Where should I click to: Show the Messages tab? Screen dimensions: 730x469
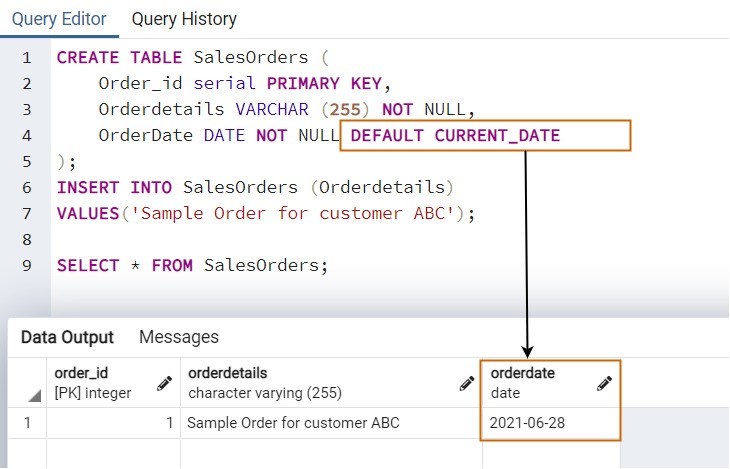pos(179,337)
